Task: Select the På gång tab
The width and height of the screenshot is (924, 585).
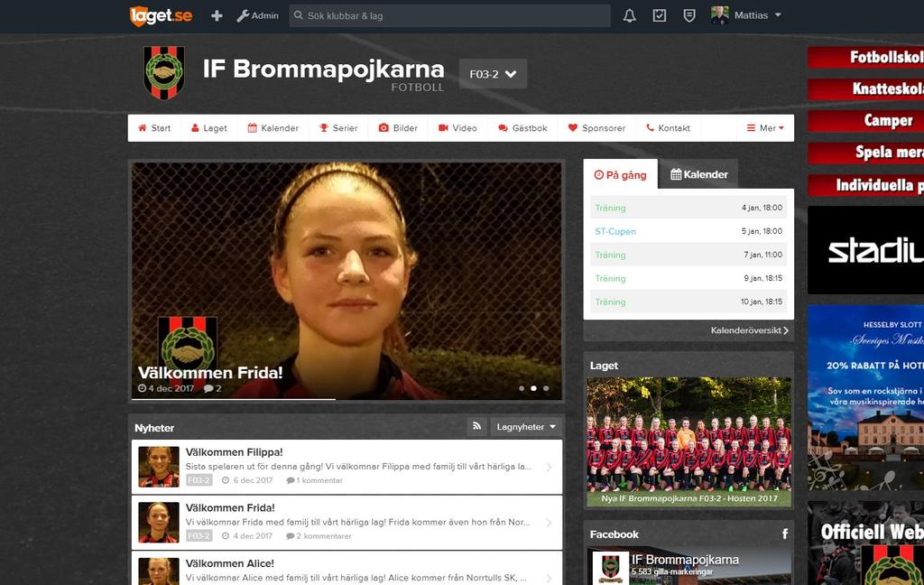Action: [x=621, y=174]
